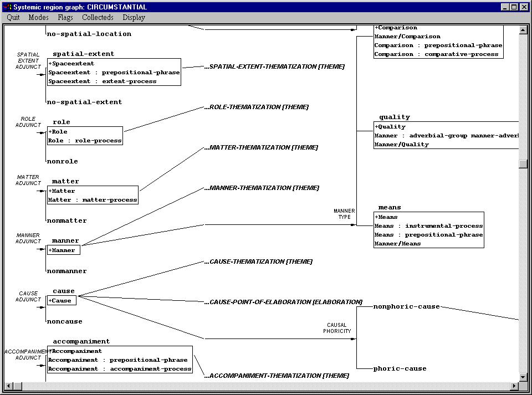Viewport: 532px width, 395px height.
Task: Open ACCOMPANIMENT-THEMATIZATION [THEME] reference
Action: (x=277, y=376)
